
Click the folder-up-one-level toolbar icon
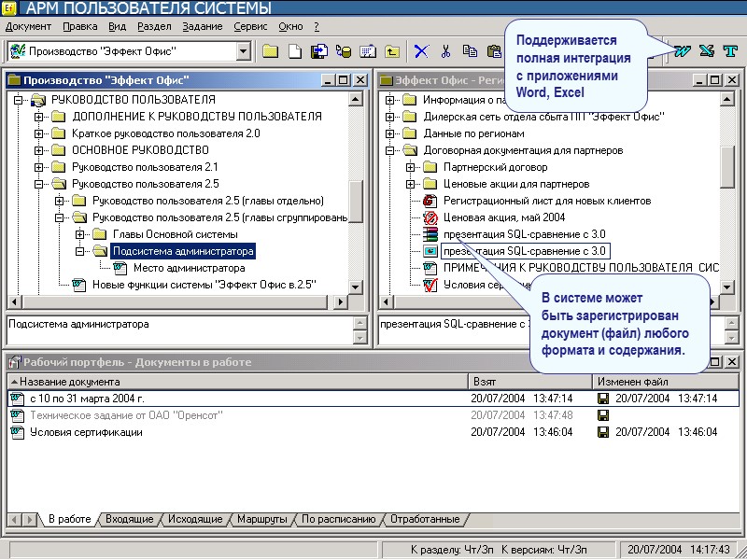pos(392,51)
